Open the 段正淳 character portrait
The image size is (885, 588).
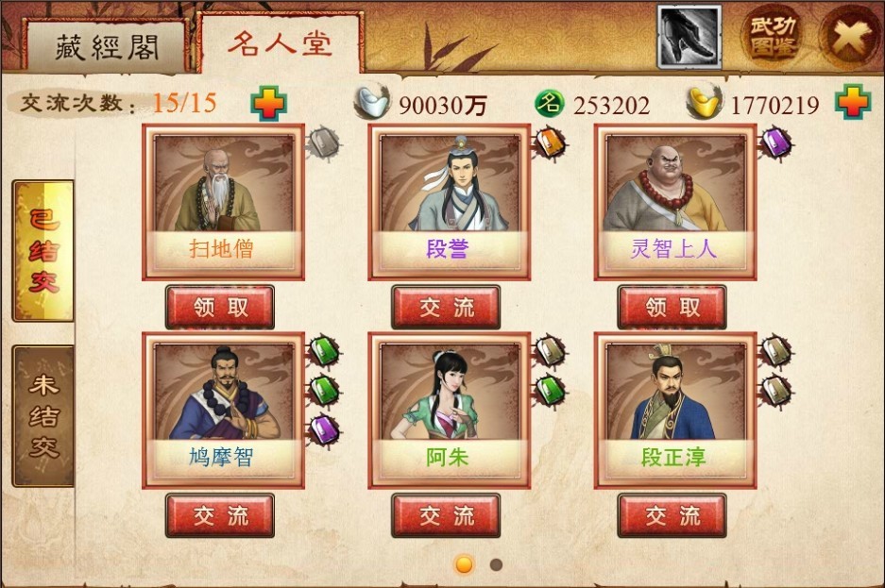coord(675,411)
